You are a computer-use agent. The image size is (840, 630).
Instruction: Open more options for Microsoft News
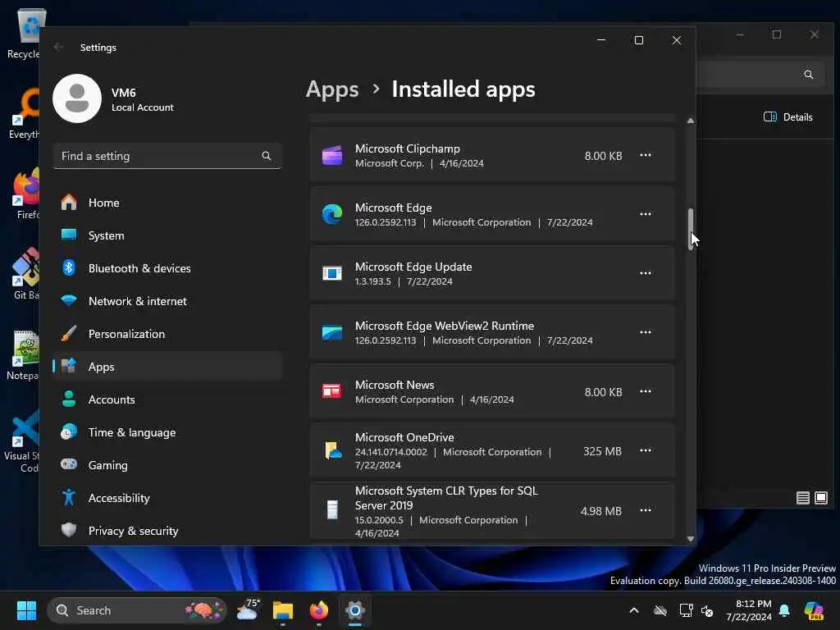(x=646, y=391)
